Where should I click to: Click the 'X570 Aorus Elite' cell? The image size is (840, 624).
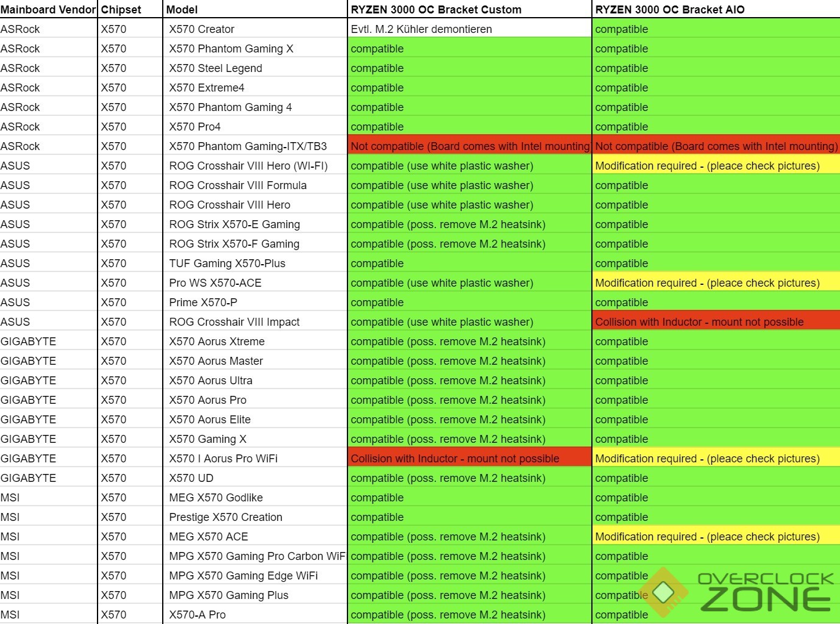(255, 419)
